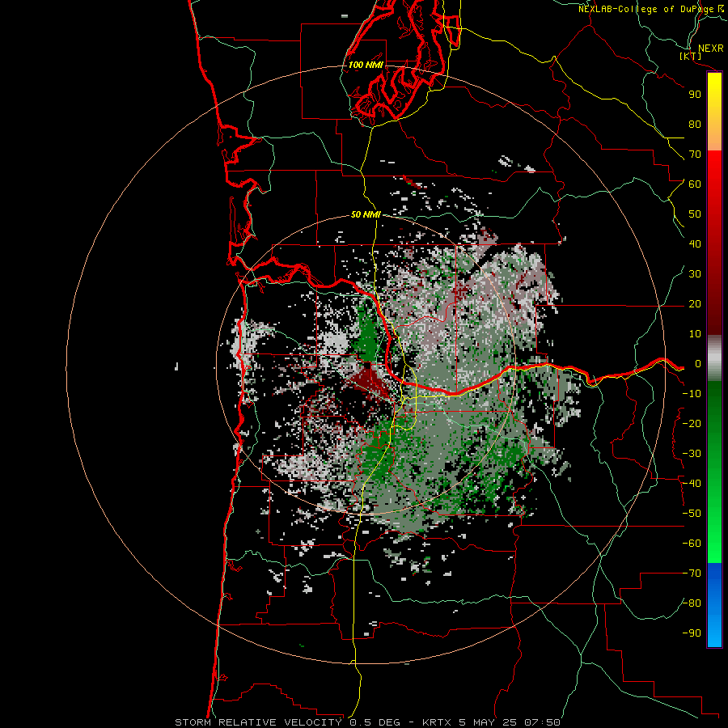The image size is (728, 728).
Task: Click the "07:50" timestamp in caption
Action: click(542, 722)
